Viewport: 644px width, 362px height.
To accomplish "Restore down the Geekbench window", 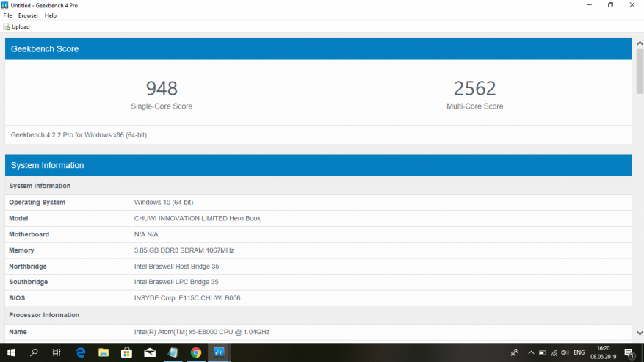I will pyautogui.click(x=611, y=5).
